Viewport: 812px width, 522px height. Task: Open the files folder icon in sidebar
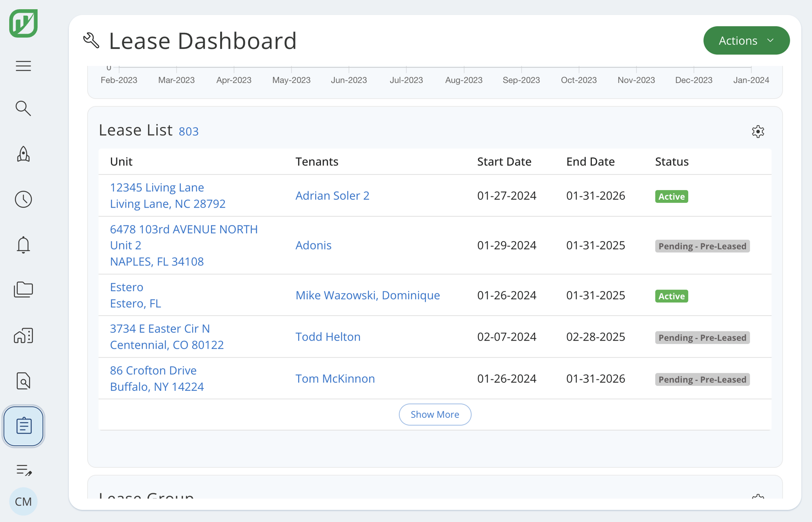pos(23,290)
